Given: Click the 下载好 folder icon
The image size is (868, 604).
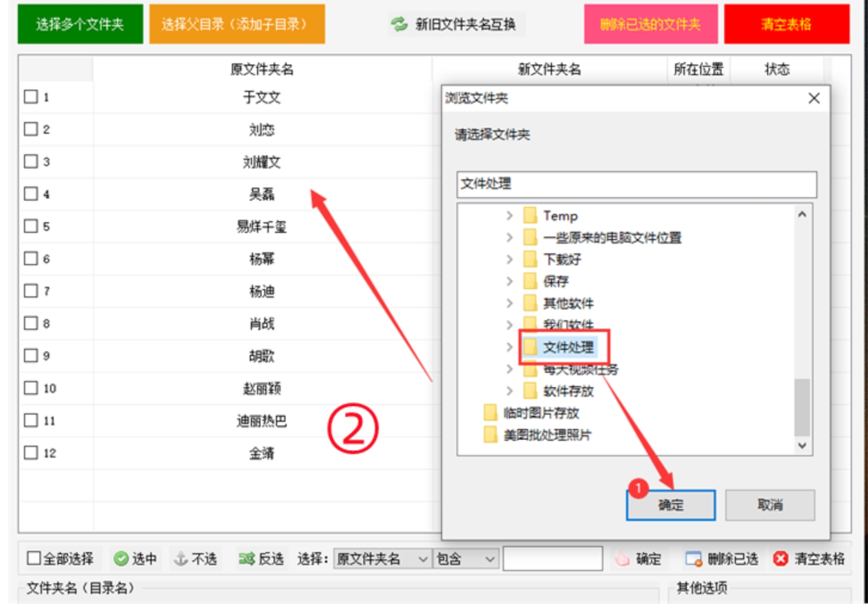Looking at the screenshot, I should pyautogui.click(x=530, y=259).
